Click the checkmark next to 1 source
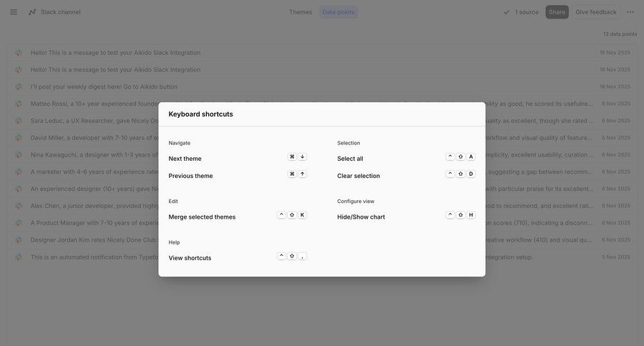Image resolution: width=644 pixels, height=346 pixels. point(507,12)
